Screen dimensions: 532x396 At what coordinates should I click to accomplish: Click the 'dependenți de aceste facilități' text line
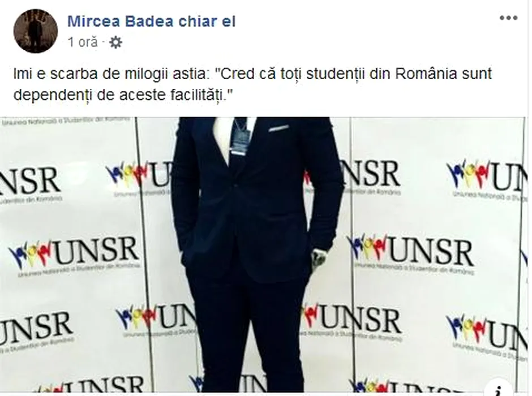click(124, 95)
